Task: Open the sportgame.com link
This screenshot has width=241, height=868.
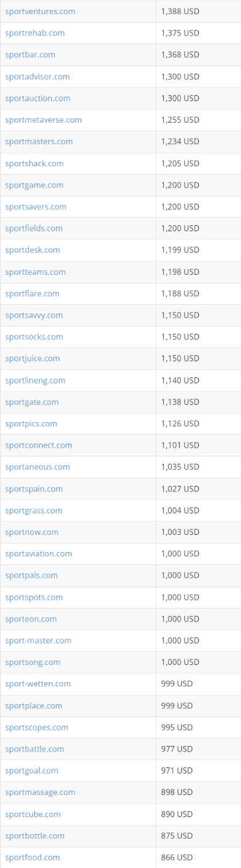Action: coord(34,185)
